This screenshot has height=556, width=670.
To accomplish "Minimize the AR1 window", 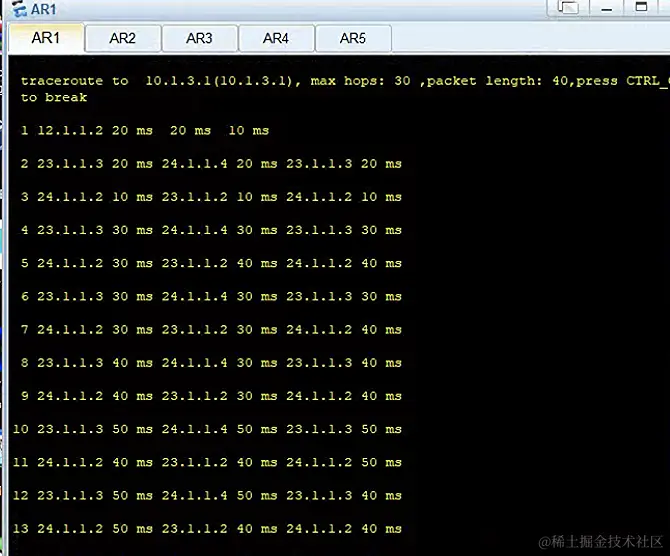I will point(607,7).
